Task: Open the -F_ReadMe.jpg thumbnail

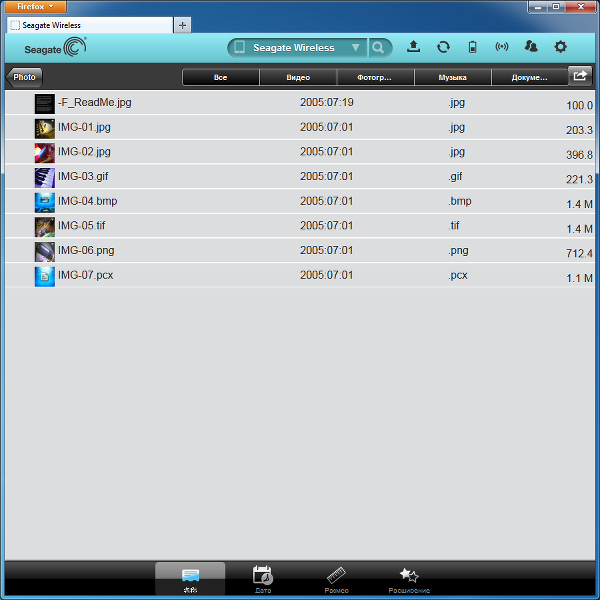Action: click(x=45, y=104)
